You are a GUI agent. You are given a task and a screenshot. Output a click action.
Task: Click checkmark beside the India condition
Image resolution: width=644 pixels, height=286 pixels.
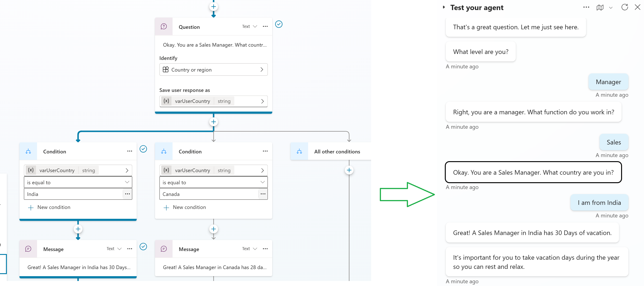pyautogui.click(x=143, y=149)
